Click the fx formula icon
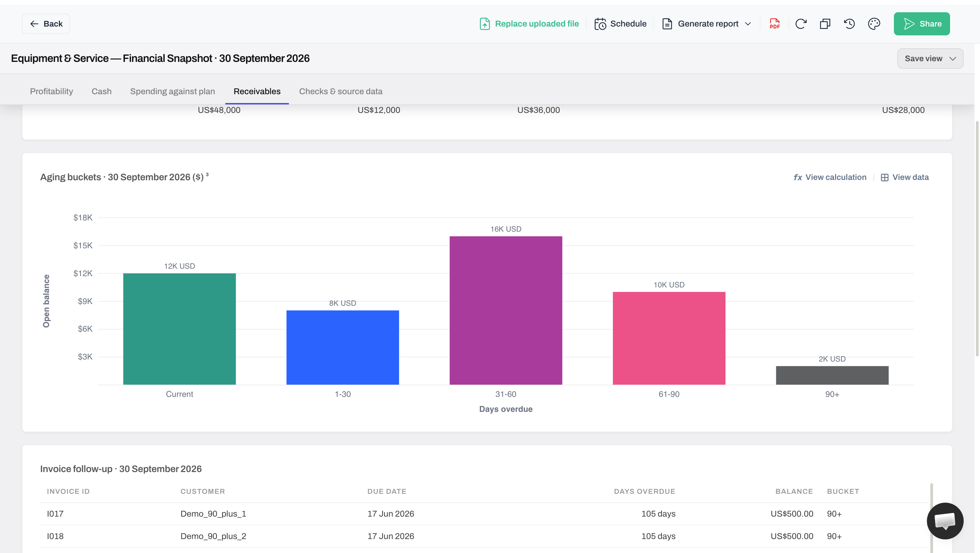Image resolution: width=980 pixels, height=553 pixels. (798, 177)
